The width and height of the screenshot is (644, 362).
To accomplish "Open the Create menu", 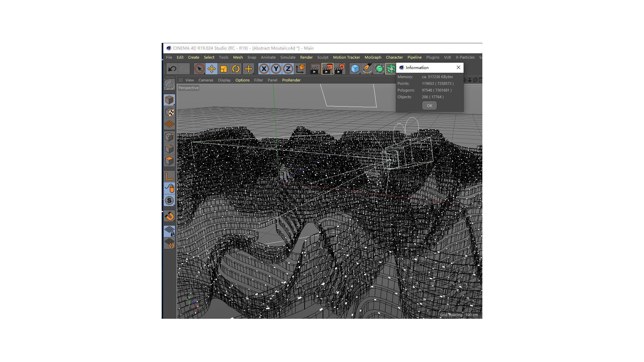I will pyautogui.click(x=194, y=57).
